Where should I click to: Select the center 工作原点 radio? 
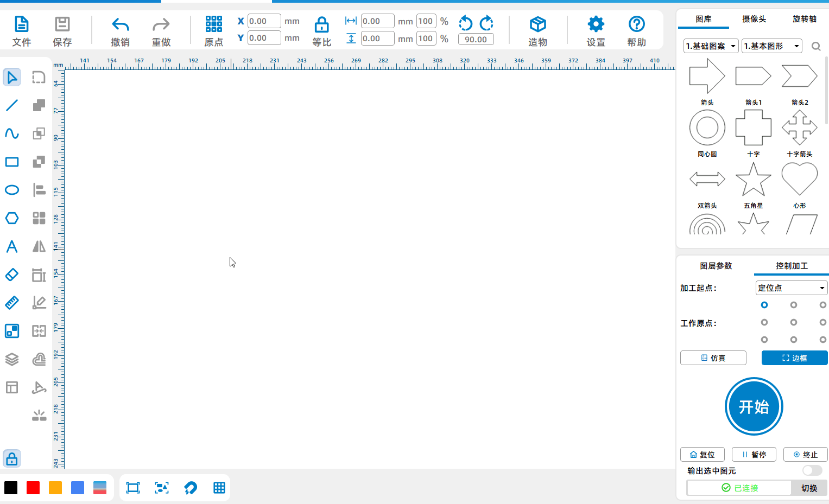[x=794, y=322]
